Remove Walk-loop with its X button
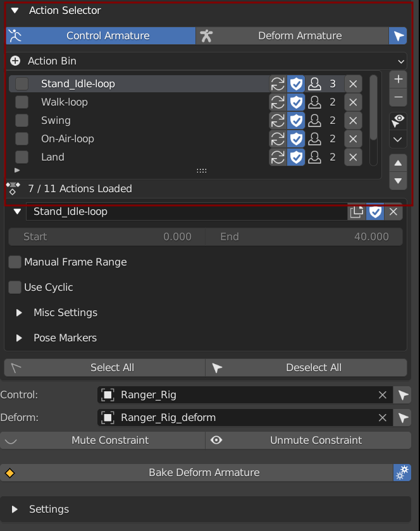 click(x=353, y=102)
